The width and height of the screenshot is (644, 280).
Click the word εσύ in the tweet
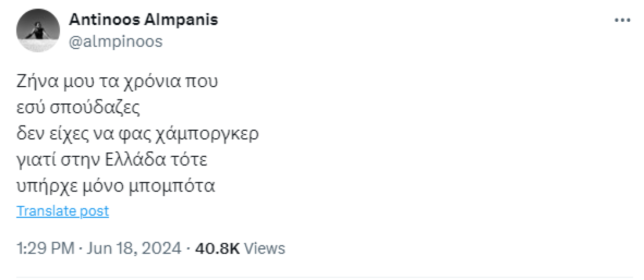pos(29,108)
